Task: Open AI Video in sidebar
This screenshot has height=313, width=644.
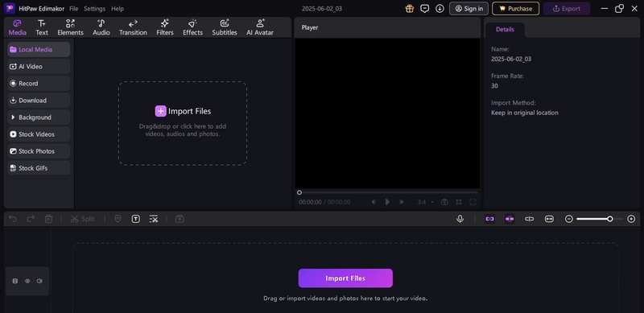Action: pyautogui.click(x=39, y=66)
